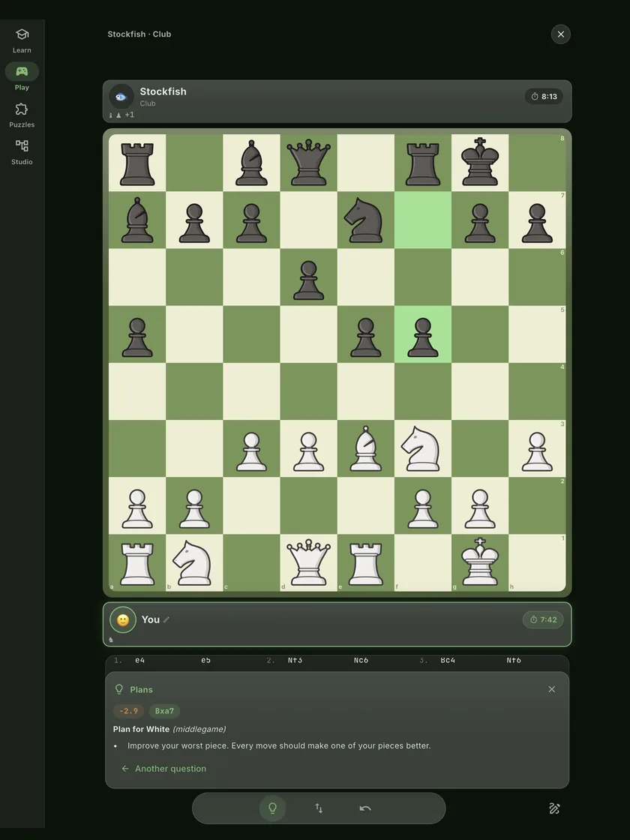This screenshot has height=840, width=630.
Task: Open the Learn section in the sidebar
Action: click(x=22, y=40)
